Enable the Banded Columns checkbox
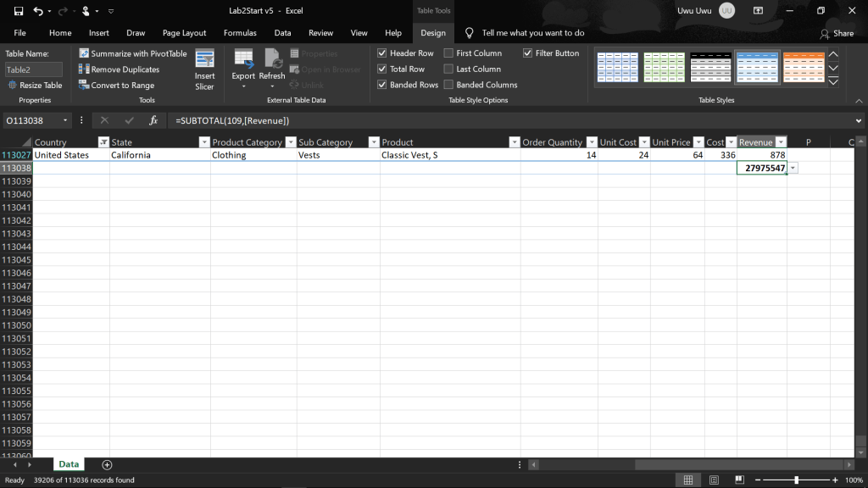 coord(448,85)
